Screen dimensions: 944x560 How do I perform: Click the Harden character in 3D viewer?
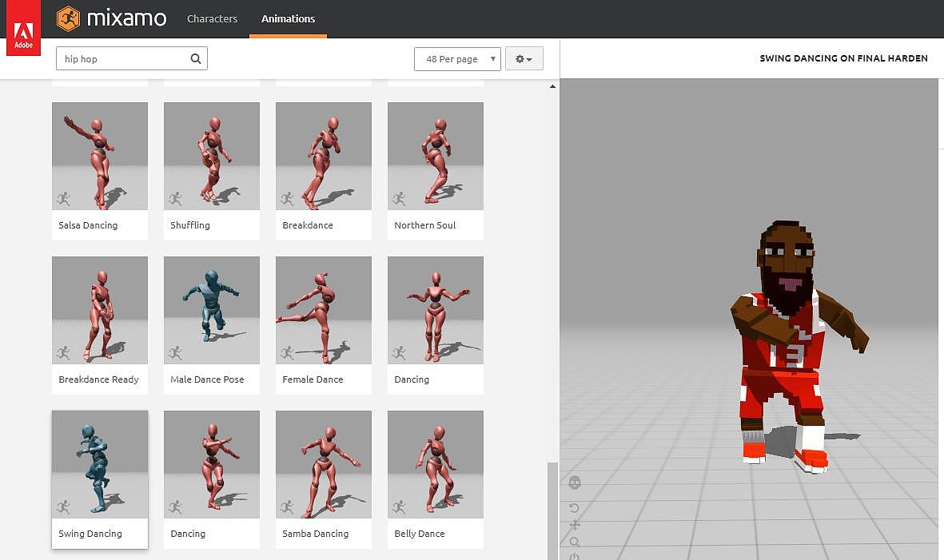tap(798, 346)
